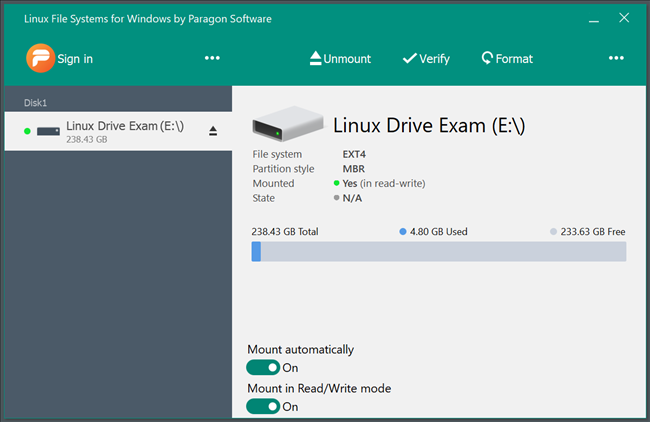The height and width of the screenshot is (422, 650).
Task: Disable the Mount automatically toggle
Action: pyautogui.click(x=263, y=368)
